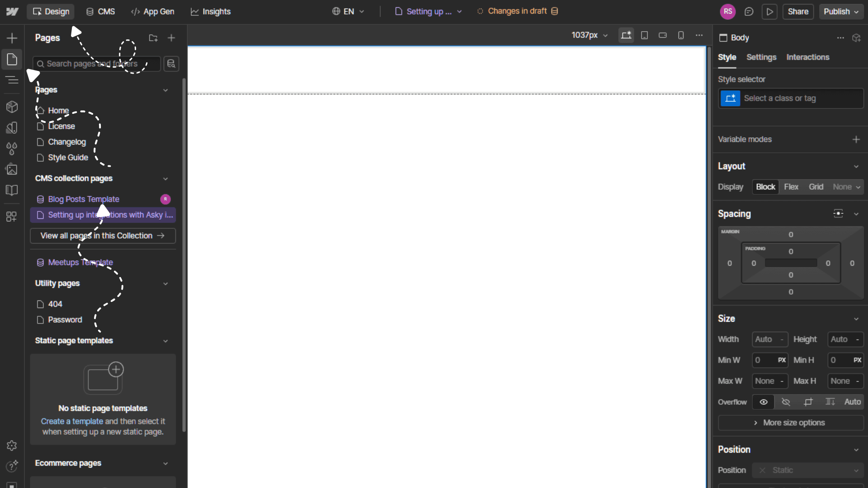This screenshot has width=868, height=488.
Task: Click View all pages in this Collection
Action: coord(103,235)
